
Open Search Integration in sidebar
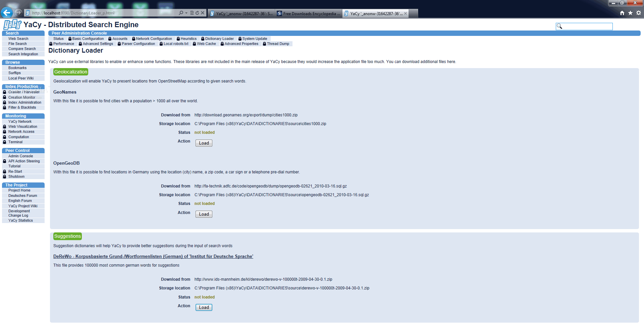coord(23,54)
